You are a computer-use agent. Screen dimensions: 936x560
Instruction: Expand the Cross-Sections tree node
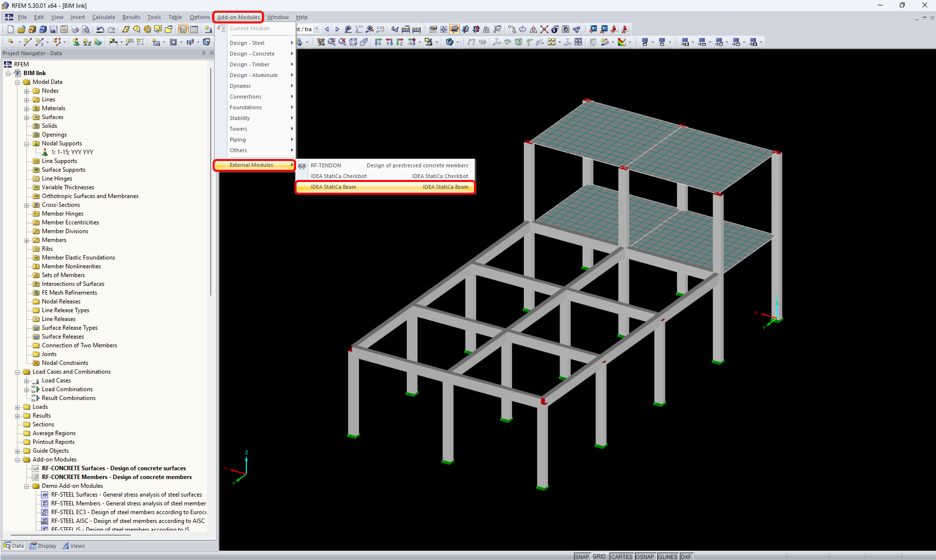27,205
